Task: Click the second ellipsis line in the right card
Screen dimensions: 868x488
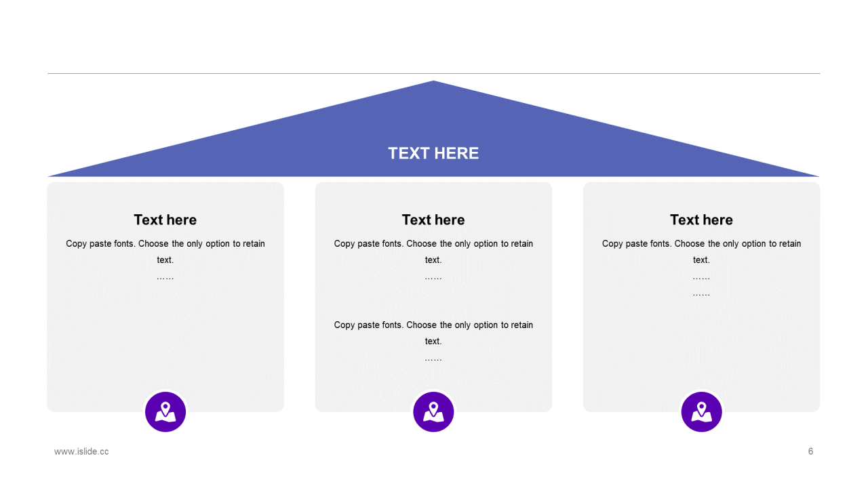Action: click(701, 294)
